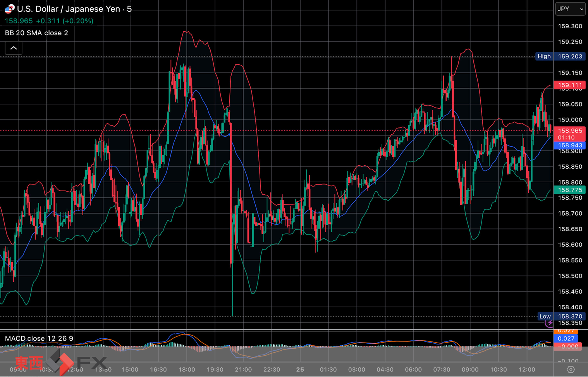Click the USD/JPY flag pair icon
The width and height of the screenshot is (588, 377).
click(9, 9)
